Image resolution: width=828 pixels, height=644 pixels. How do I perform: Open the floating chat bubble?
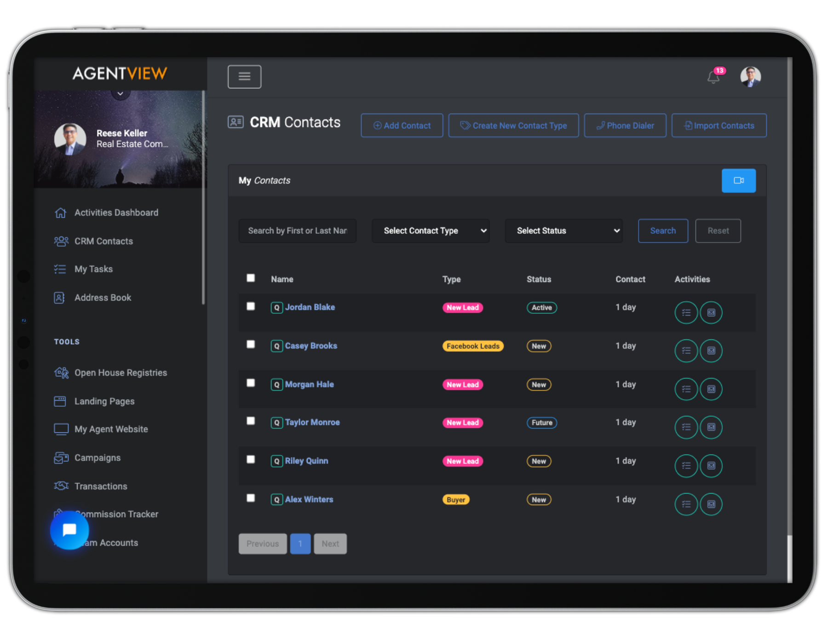(x=69, y=530)
